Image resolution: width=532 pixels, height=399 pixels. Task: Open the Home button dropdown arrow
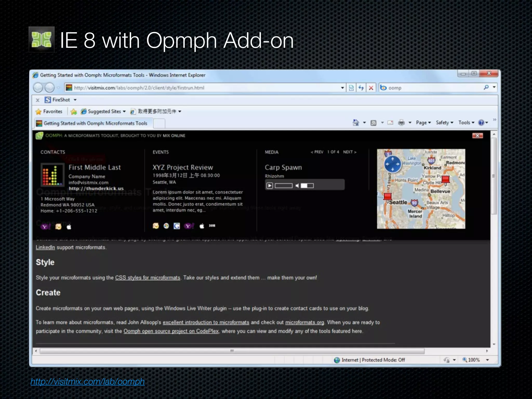click(x=364, y=123)
